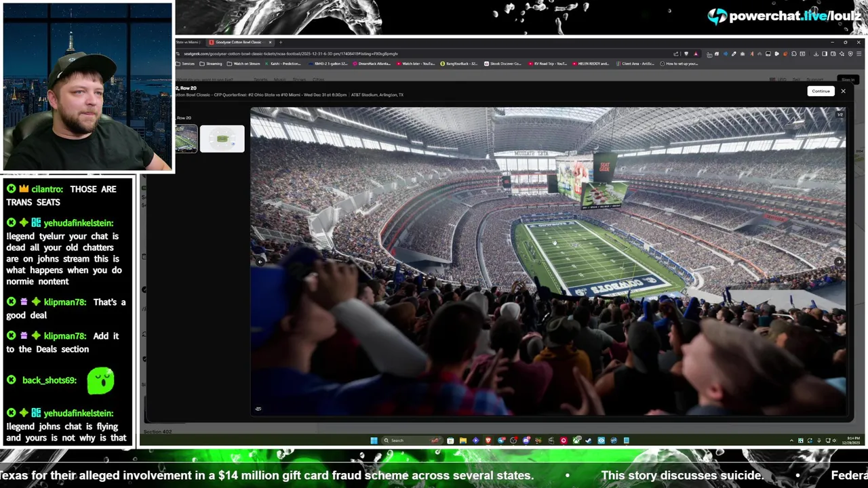This screenshot has height=488, width=868.
Task: Click the Continue button in the seat view overlay
Action: pos(821,91)
